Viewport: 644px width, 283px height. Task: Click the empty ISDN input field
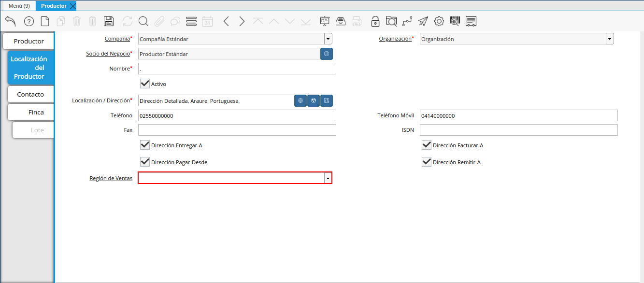519,130
